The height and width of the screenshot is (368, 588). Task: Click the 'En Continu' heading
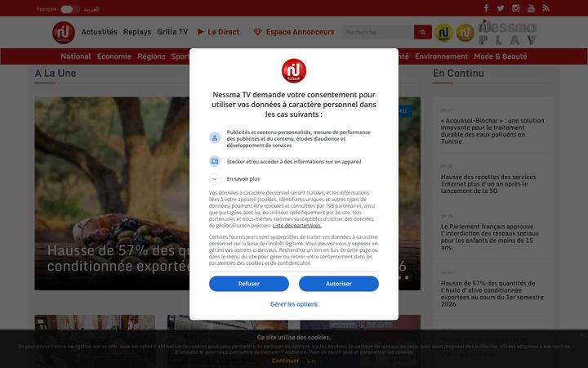[x=458, y=74]
